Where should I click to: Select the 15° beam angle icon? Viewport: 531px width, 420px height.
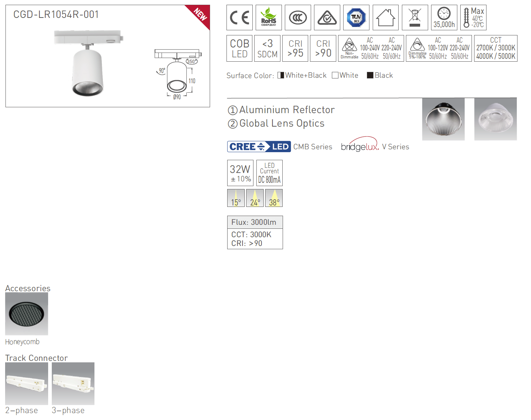point(236,198)
